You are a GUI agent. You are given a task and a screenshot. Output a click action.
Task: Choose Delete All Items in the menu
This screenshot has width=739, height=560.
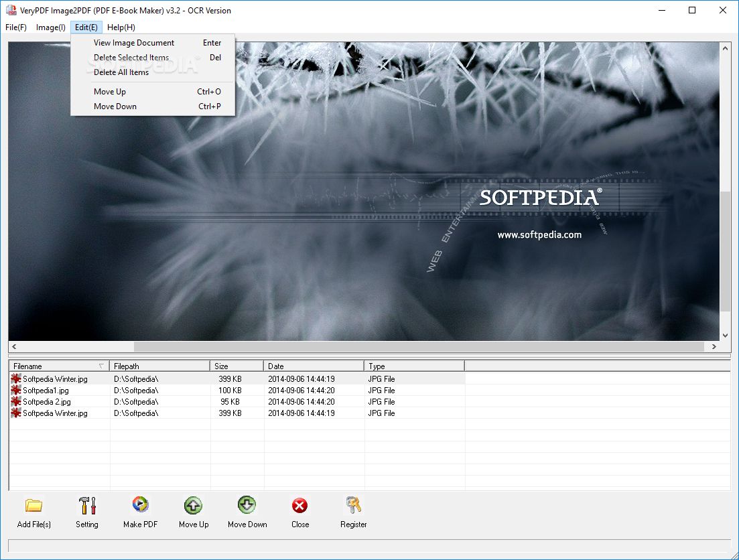pos(152,72)
